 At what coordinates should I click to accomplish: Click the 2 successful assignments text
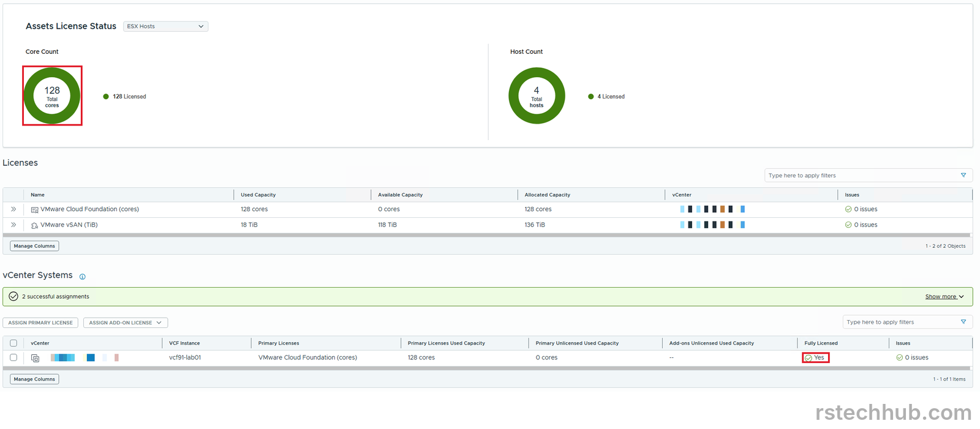point(56,297)
